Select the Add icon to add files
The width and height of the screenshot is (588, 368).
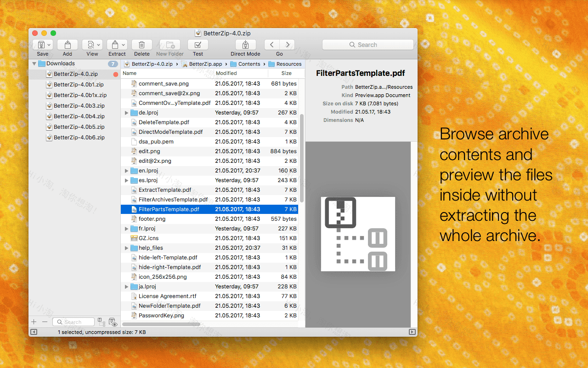coord(67,45)
